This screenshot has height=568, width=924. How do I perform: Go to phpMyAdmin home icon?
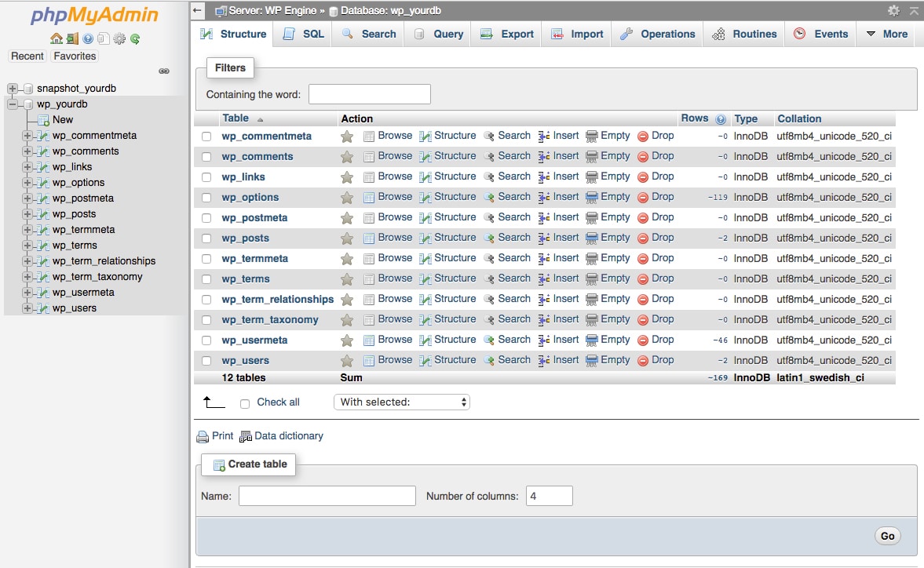pyautogui.click(x=57, y=39)
